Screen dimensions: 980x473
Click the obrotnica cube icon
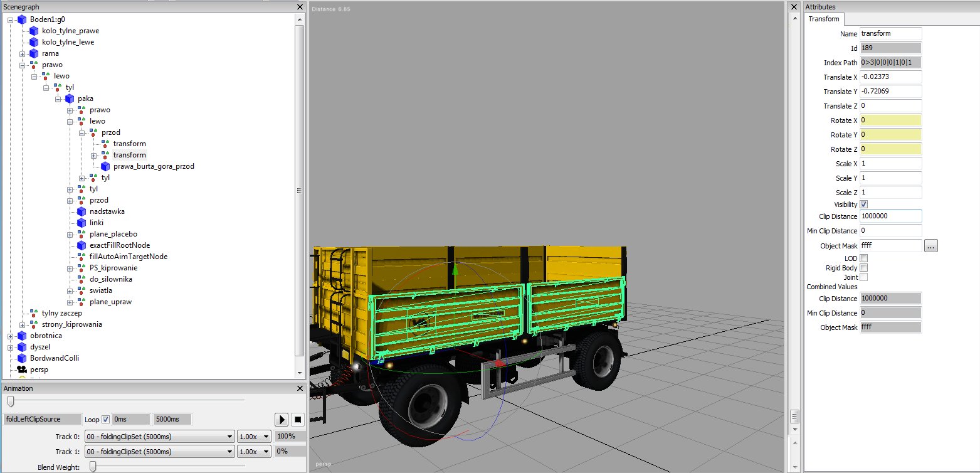[22, 336]
